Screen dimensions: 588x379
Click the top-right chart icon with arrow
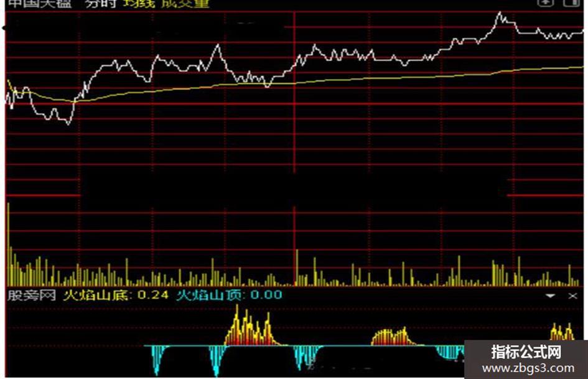[x=545, y=3]
